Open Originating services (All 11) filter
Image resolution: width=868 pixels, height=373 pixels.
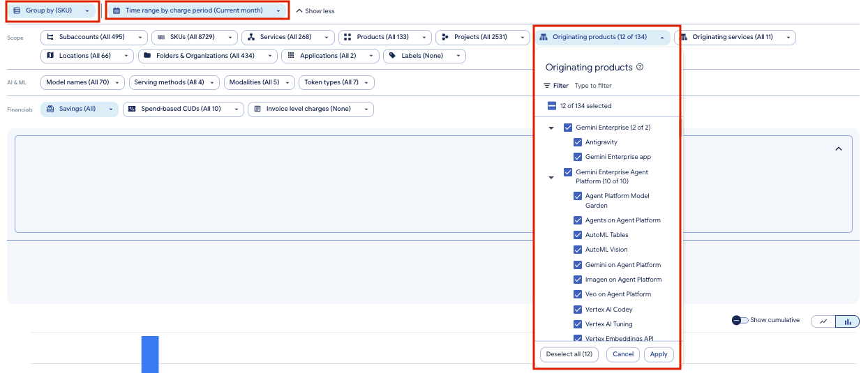tap(735, 37)
